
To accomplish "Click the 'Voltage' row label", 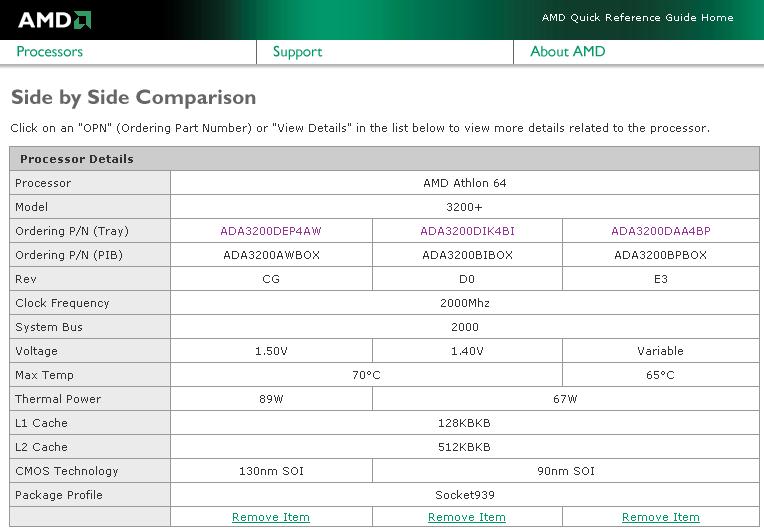I will [x=37, y=351].
